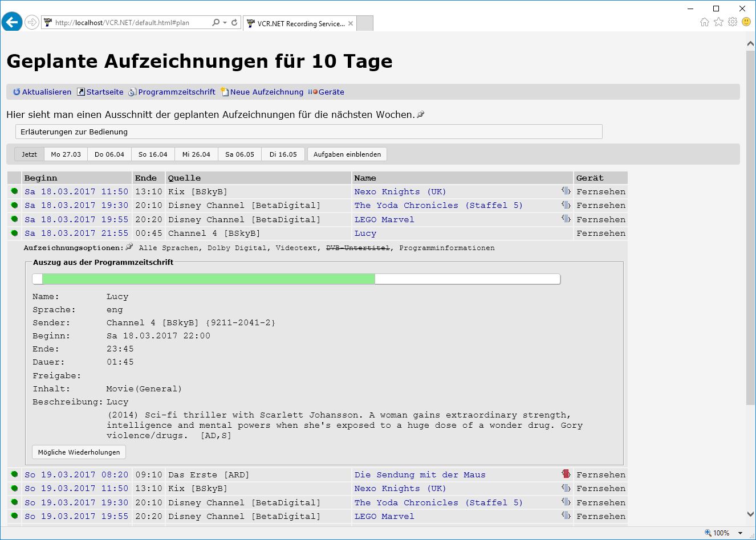Image resolution: width=756 pixels, height=540 pixels.
Task: Click the Neue Aufzeichnung notepad icon
Action: coord(225,92)
